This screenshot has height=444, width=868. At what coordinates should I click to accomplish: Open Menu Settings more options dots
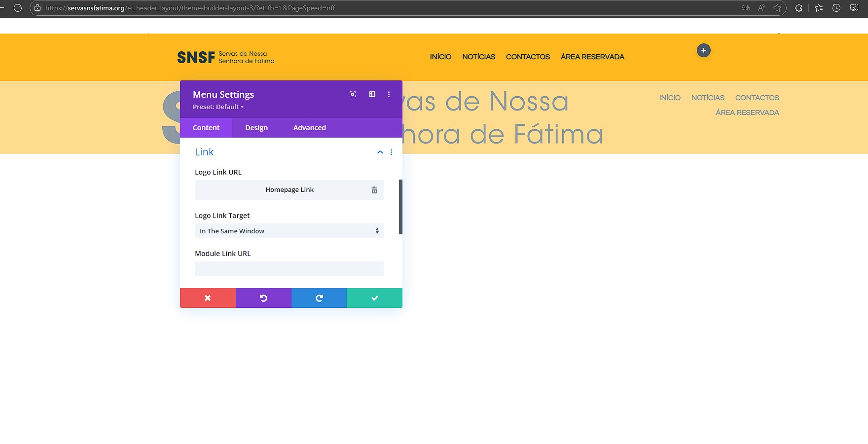(389, 94)
